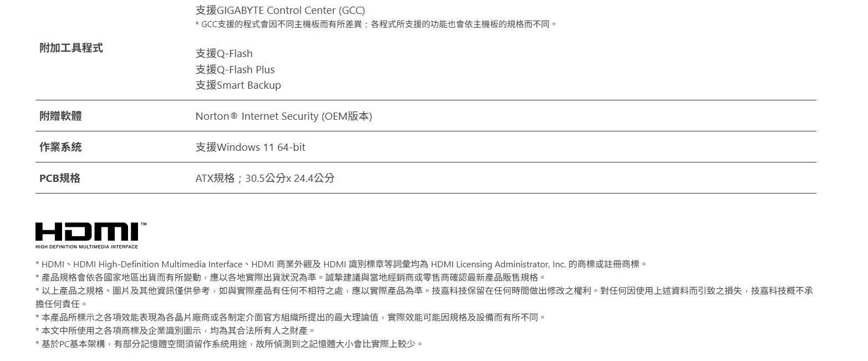Image resolution: width=868 pixels, height=361 pixels.
Task: Click the 附贈軟體 row heading
Action: (60, 116)
